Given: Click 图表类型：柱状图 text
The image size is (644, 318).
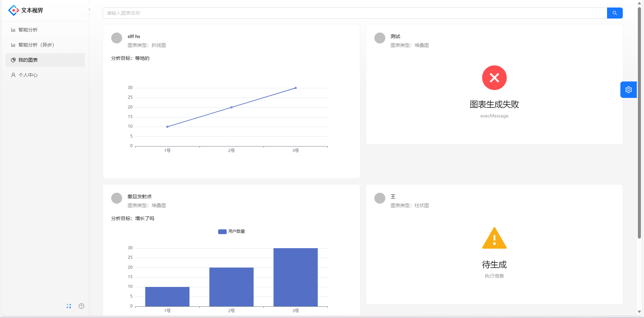Looking at the screenshot, I should coord(410,205).
